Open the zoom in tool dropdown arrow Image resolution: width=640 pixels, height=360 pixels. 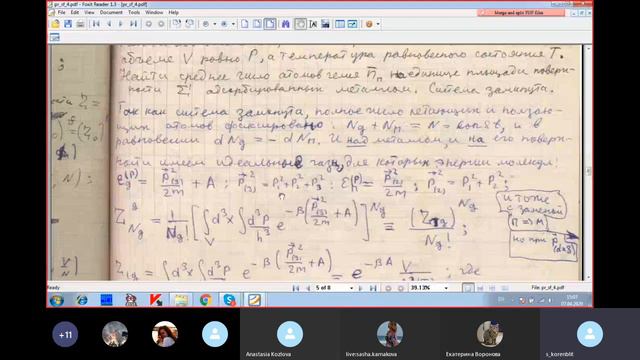(x=215, y=24)
